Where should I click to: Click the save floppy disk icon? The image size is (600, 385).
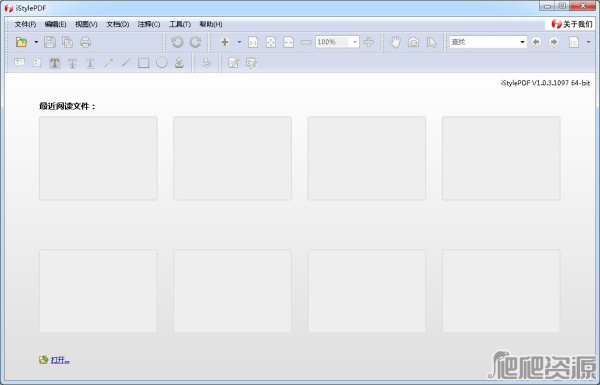[50, 42]
